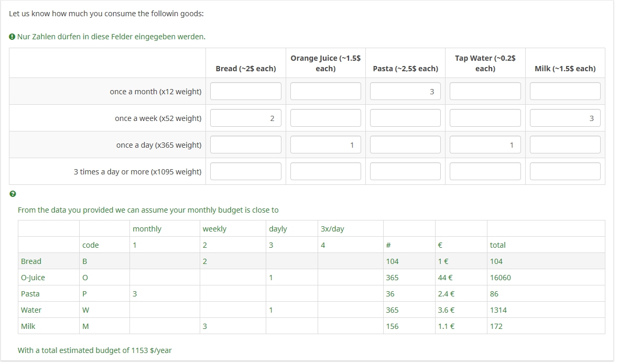619x364 pixels.
Task: Click Tap Water once a week field
Action: [x=485, y=118]
